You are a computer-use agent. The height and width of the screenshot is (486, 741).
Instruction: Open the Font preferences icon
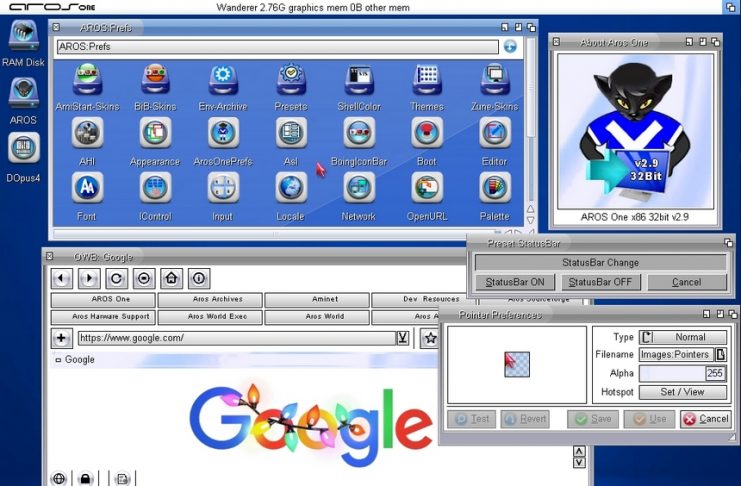(87, 190)
